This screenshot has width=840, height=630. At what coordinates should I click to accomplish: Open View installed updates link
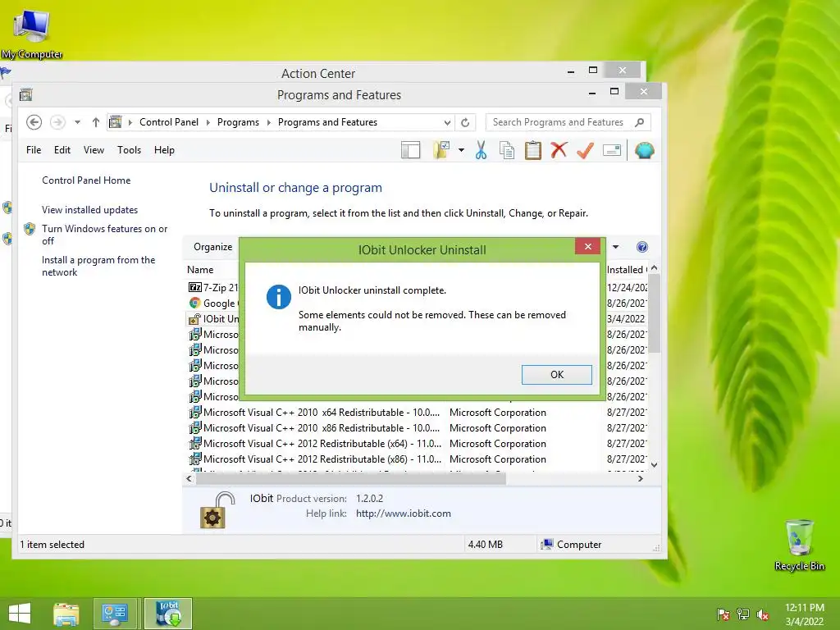tap(90, 210)
